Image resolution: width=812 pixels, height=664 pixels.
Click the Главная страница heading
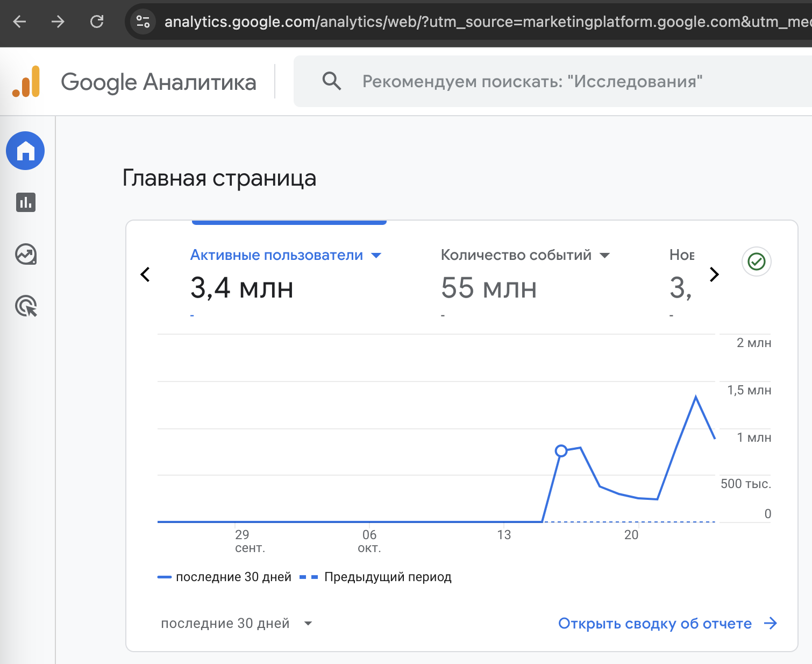(x=219, y=178)
